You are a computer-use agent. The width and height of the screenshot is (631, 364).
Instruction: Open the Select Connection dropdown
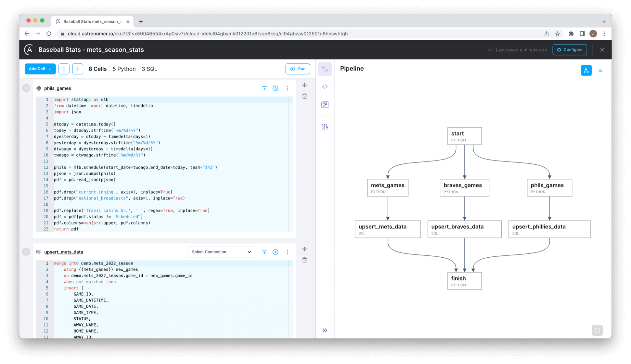click(x=221, y=252)
